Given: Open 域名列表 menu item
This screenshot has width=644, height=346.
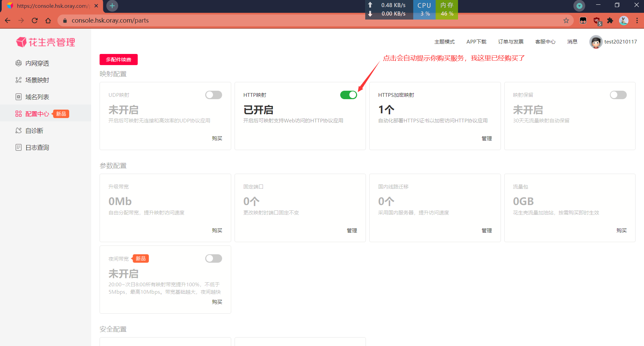Looking at the screenshot, I should click(37, 97).
